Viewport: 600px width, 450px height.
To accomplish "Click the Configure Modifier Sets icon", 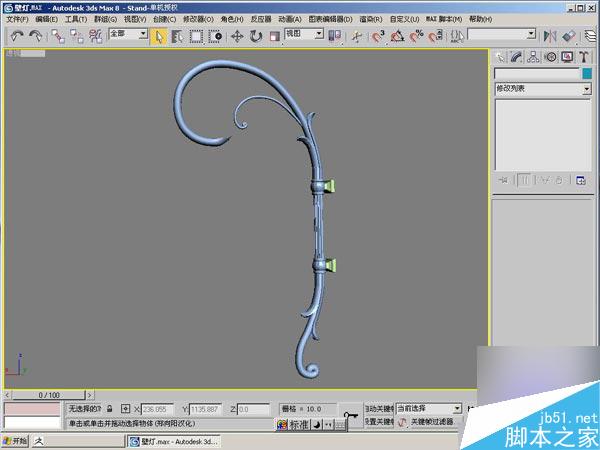I will pos(581,180).
